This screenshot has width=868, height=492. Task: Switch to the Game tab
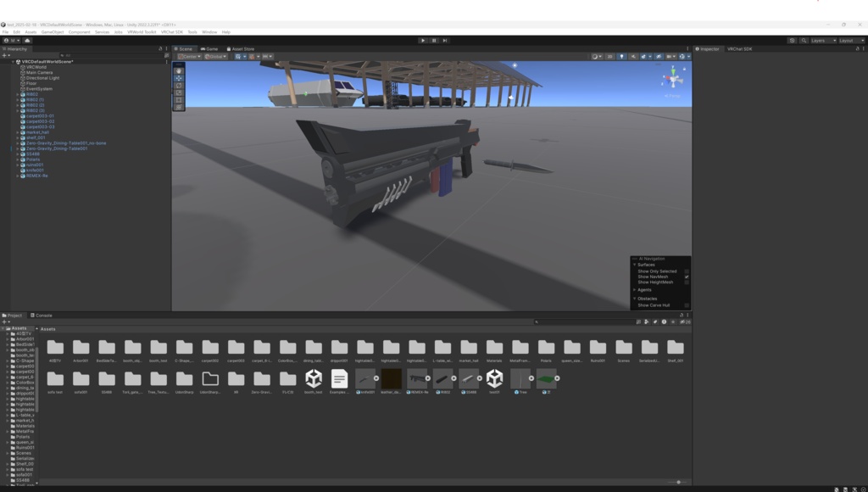coord(209,48)
